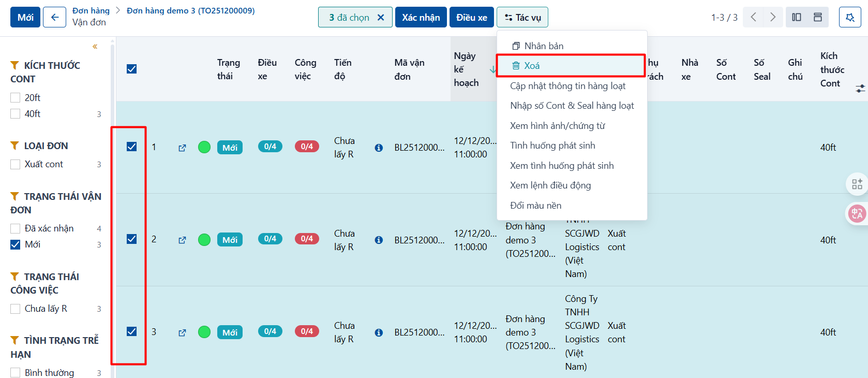Image resolution: width=868 pixels, height=378 pixels.
Task: Uncheck the row 1 checkbox
Action: [x=132, y=147]
